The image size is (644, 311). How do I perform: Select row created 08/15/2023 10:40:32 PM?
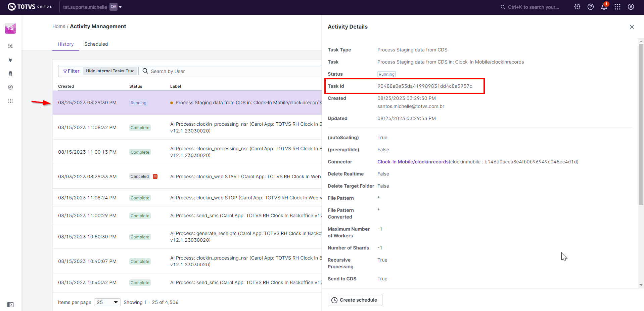point(187,282)
